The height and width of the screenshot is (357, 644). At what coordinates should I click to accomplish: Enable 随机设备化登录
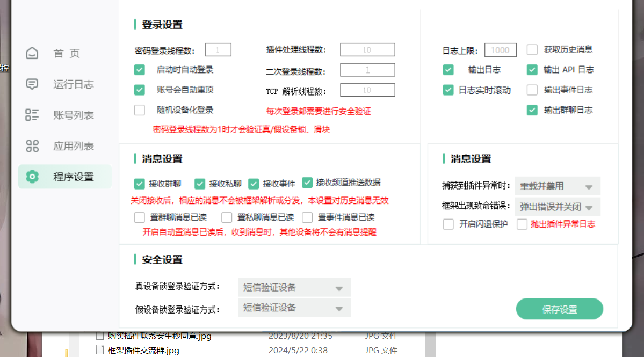click(x=139, y=110)
